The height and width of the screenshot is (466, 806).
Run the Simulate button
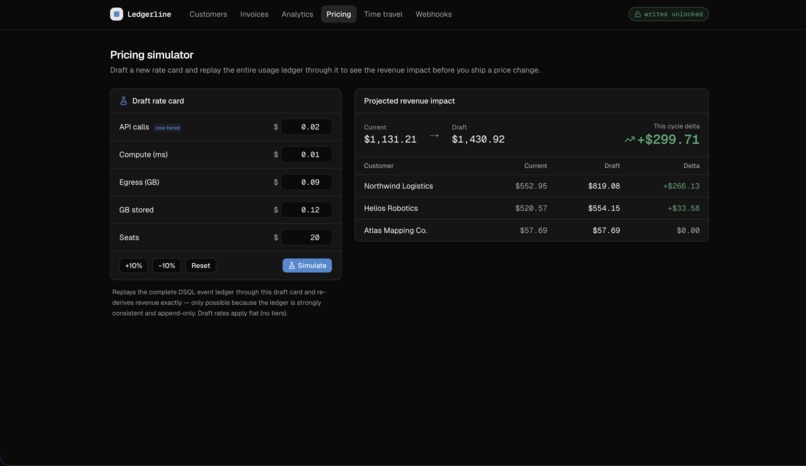307,266
